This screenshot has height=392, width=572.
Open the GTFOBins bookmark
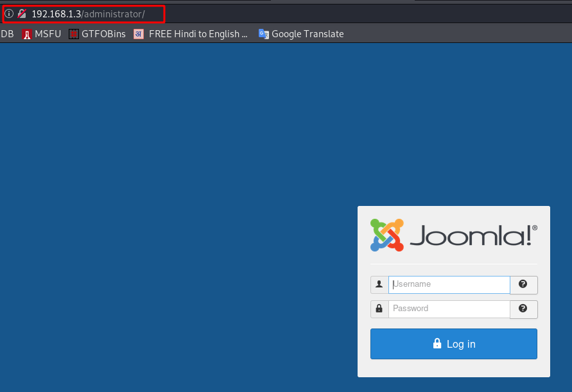tap(97, 34)
